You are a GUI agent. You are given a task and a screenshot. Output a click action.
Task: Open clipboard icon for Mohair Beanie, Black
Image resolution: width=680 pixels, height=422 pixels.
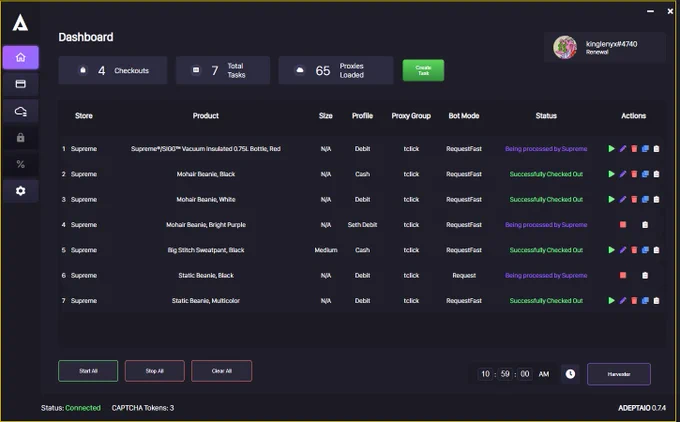(x=657, y=174)
